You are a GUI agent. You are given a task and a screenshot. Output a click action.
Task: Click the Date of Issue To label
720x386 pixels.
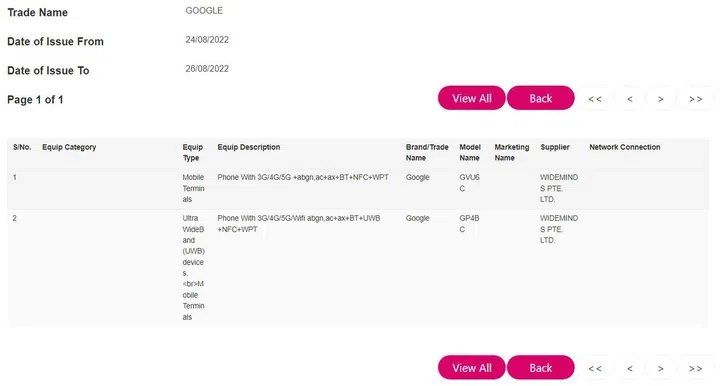pyautogui.click(x=48, y=71)
